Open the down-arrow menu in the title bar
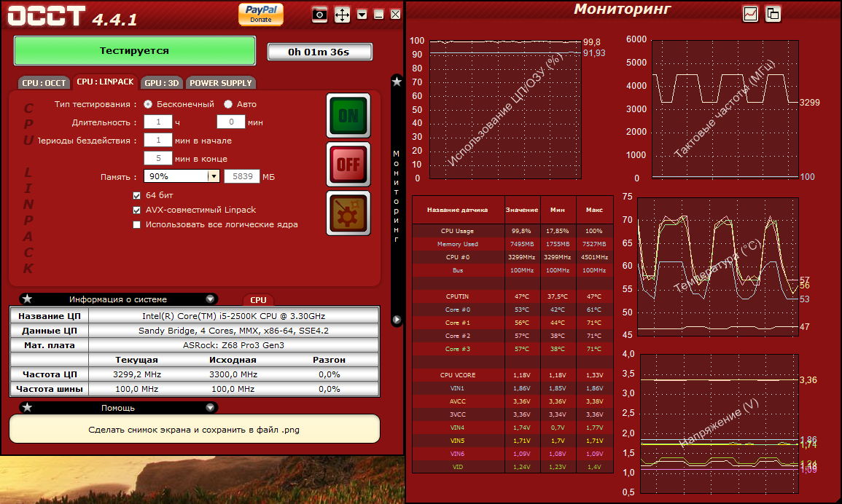This screenshot has height=504, width=842. click(362, 15)
